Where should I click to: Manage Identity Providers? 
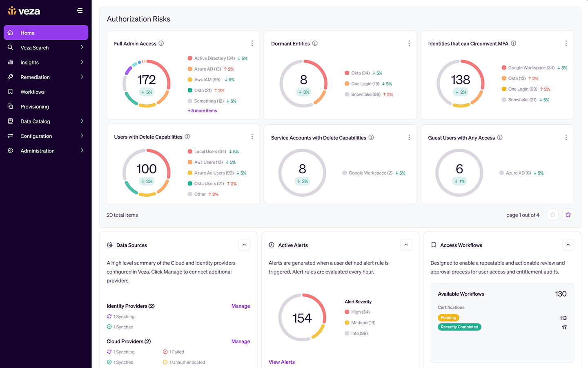(241, 306)
